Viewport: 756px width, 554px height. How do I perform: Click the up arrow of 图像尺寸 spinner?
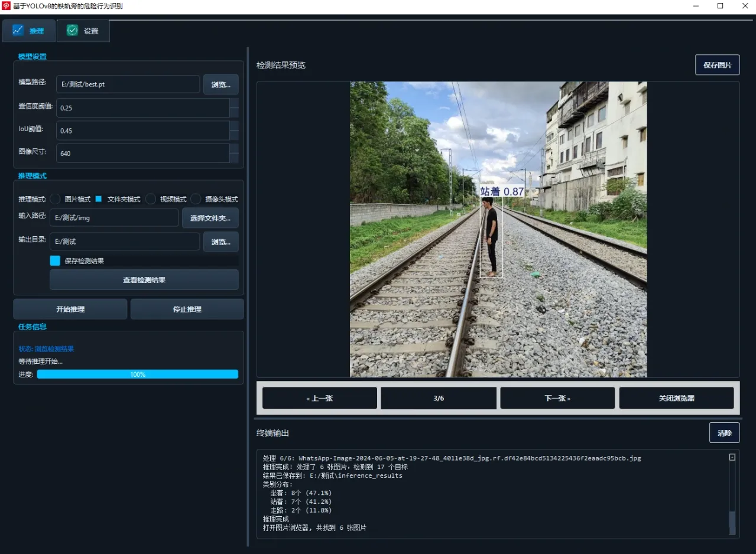(234, 149)
